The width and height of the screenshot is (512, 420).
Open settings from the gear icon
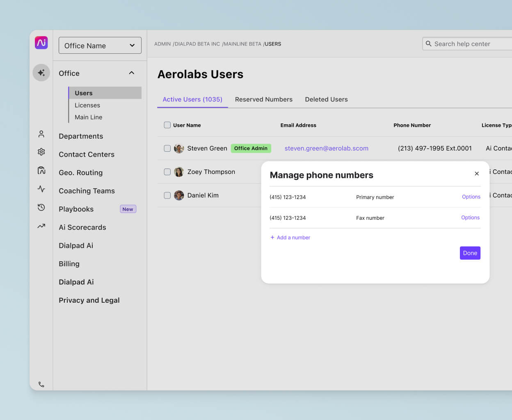pyautogui.click(x=41, y=152)
